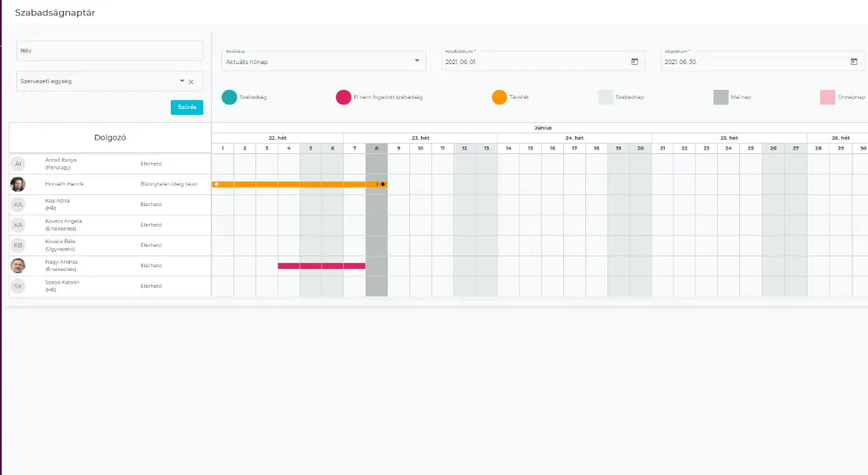Open the Szervezeti egység dropdown arrow
The height and width of the screenshot is (475, 868).
coord(182,81)
